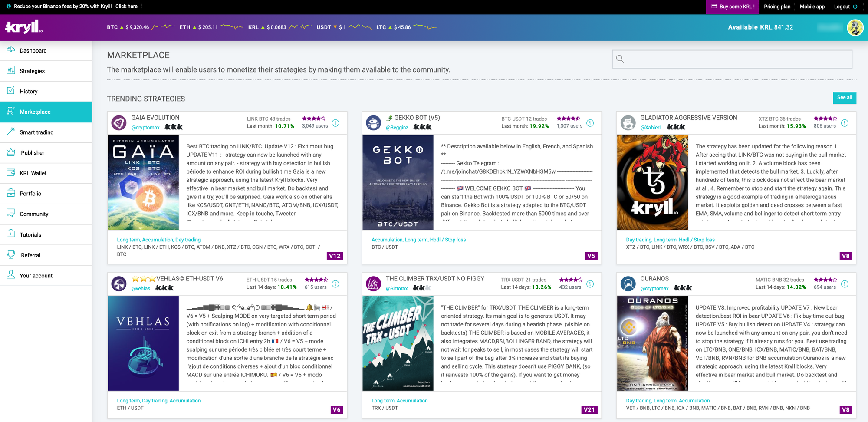The image size is (868, 422).
Task: Click V5 version badge on Gekko card
Action: click(x=591, y=256)
